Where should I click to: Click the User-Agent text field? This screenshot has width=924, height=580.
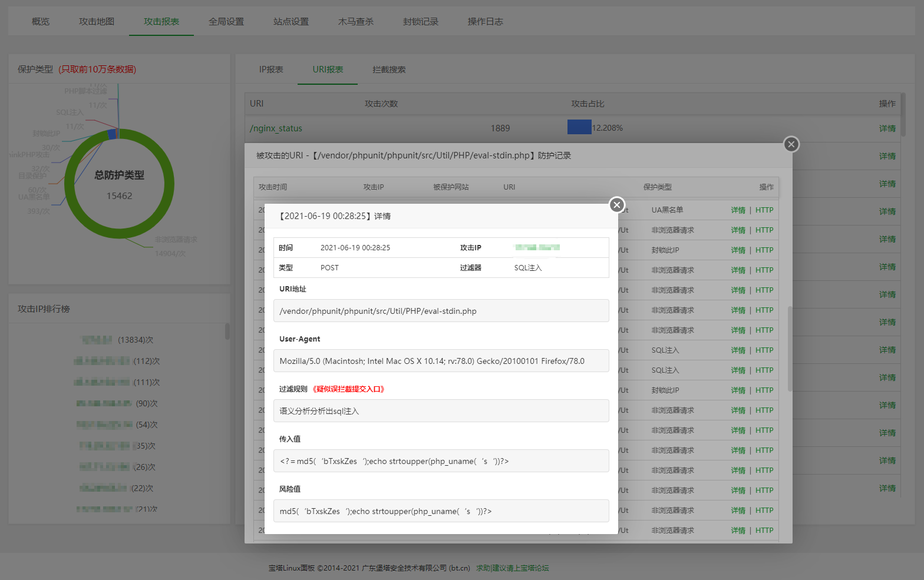point(441,361)
